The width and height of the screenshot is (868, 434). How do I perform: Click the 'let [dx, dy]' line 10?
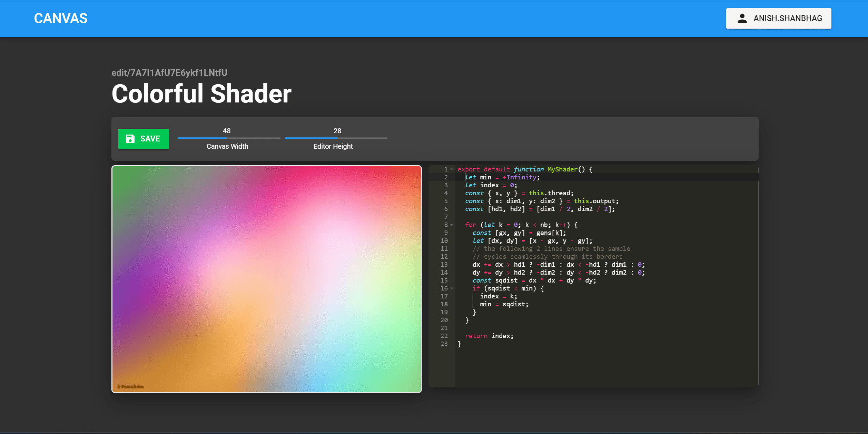pos(532,241)
